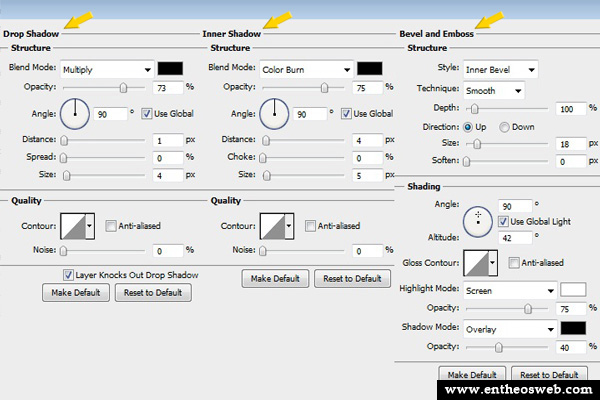Click the Drop Shadow contour thumbnail
The image size is (600, 400).
pos(73,227)
